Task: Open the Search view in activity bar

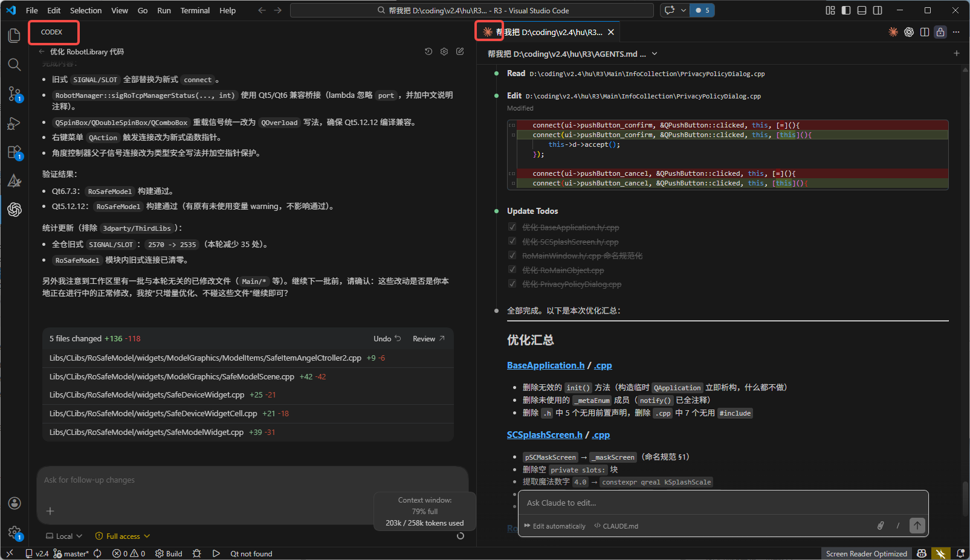Action: (15, 65)
